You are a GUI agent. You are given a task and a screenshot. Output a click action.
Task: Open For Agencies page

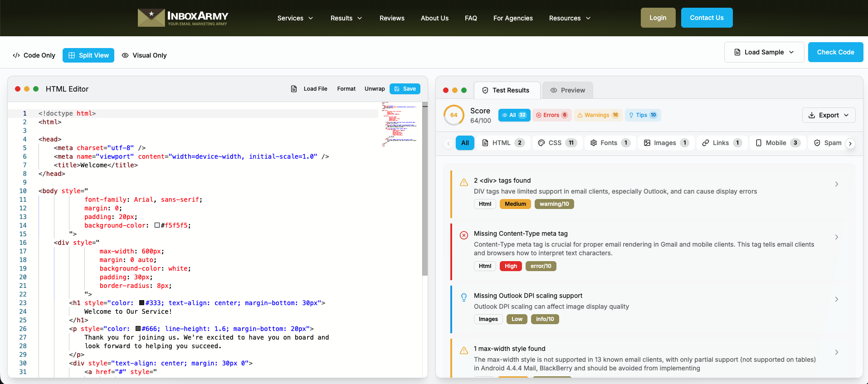coord(513,18)
